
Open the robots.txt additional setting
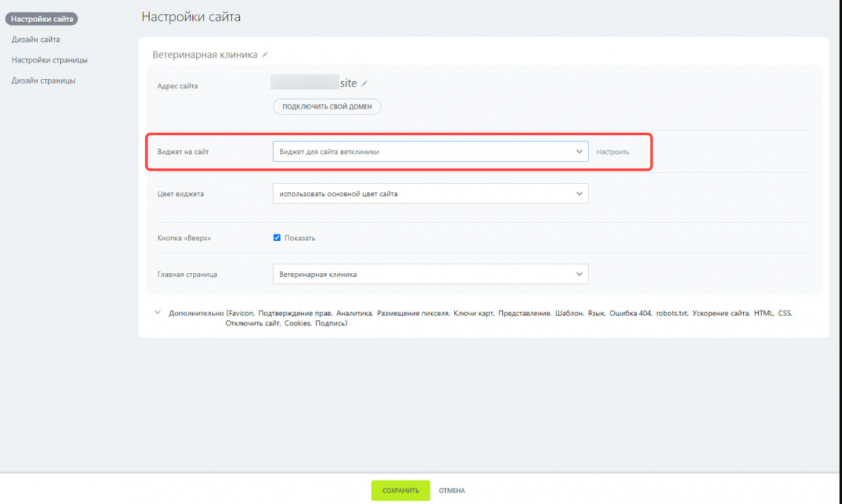(672, 313)
